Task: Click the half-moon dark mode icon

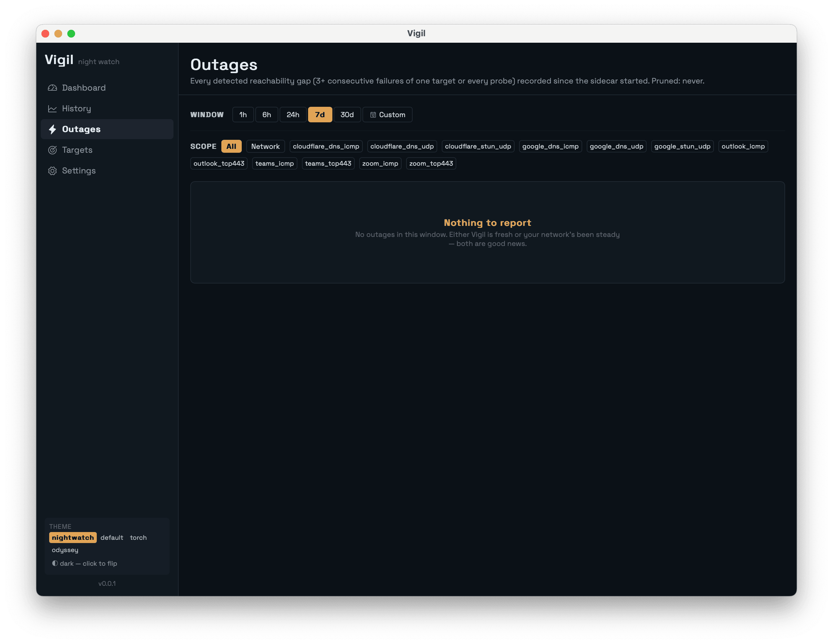Action: point(55,563)
